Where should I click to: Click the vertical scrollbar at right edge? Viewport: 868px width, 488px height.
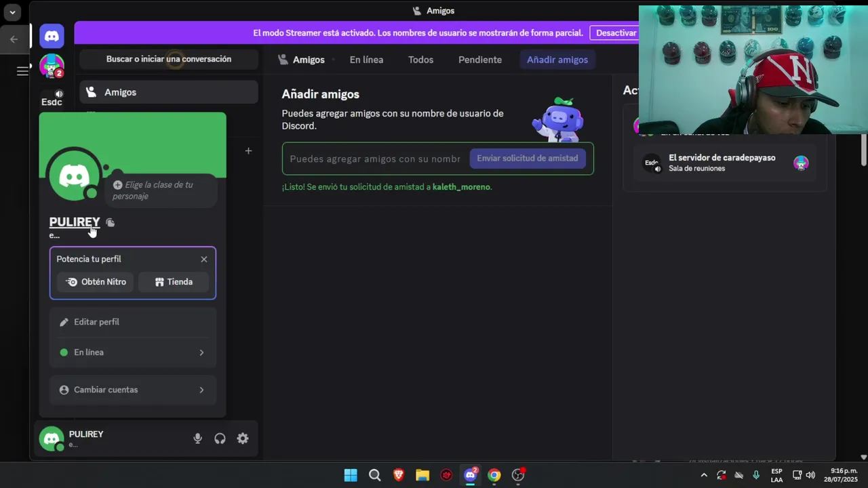click(x=863, y=150)
